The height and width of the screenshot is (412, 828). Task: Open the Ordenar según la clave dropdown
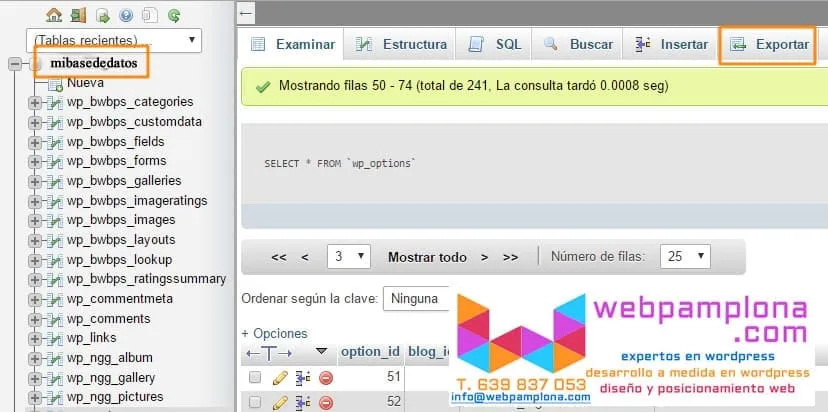(x=416, y=299)
